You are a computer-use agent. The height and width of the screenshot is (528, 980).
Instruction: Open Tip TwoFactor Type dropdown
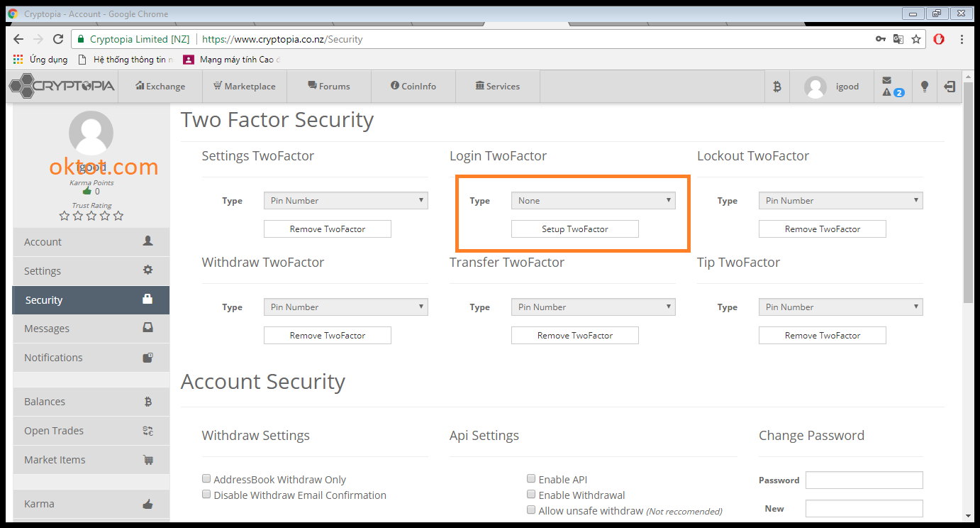[840, 307]
